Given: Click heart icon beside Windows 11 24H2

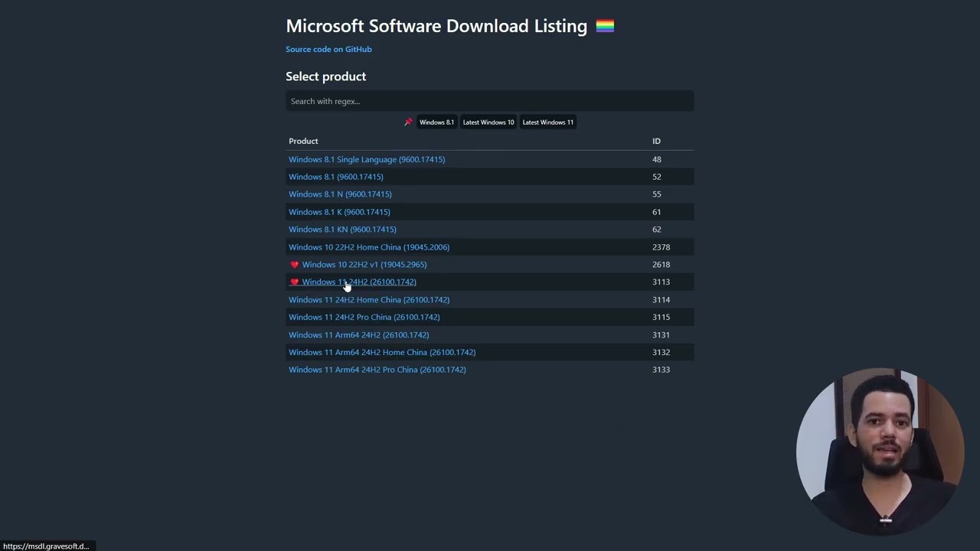Looking at the screenshot, I should pos(294,282).
